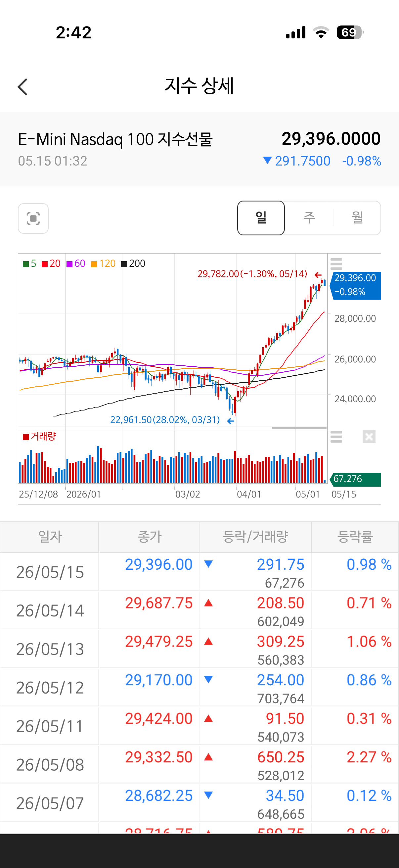Click the chart horizontal scrollbar
The width and height of the screenshot is (399, 868).
click(x=299, y=428)
